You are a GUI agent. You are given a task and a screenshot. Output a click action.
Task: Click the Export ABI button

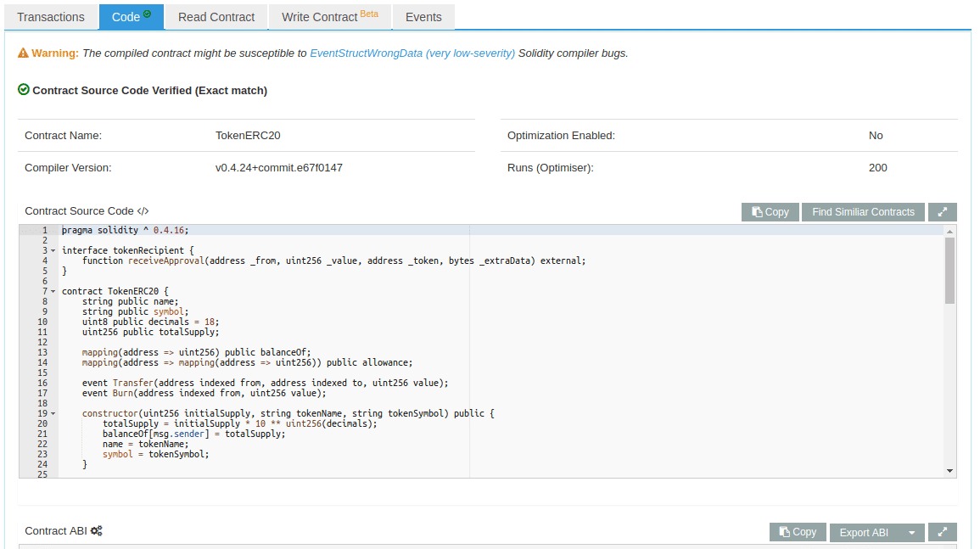pos(864,532)
